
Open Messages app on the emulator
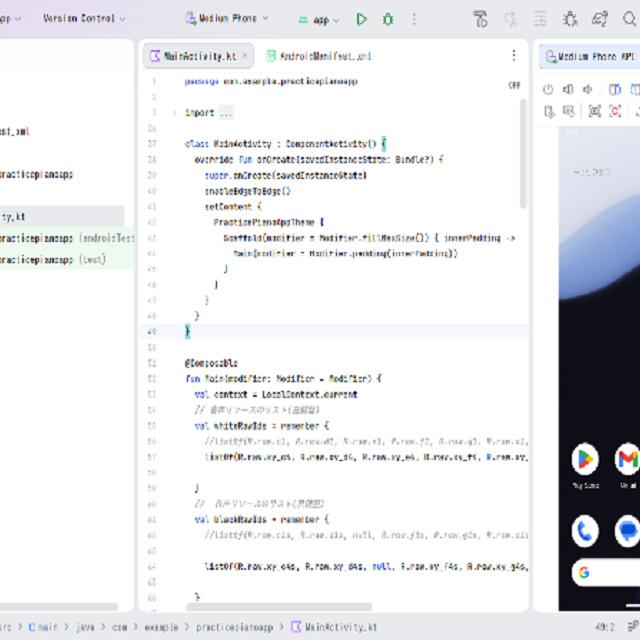(x=628, y=531)
